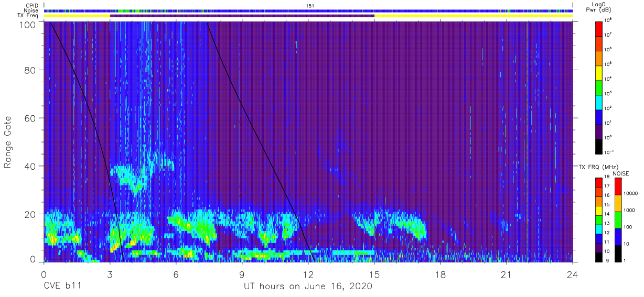The height and width of the screenshot is (297, 644).
Task: Click the 'TX Freq' row label
Action: tap(28, 16)
